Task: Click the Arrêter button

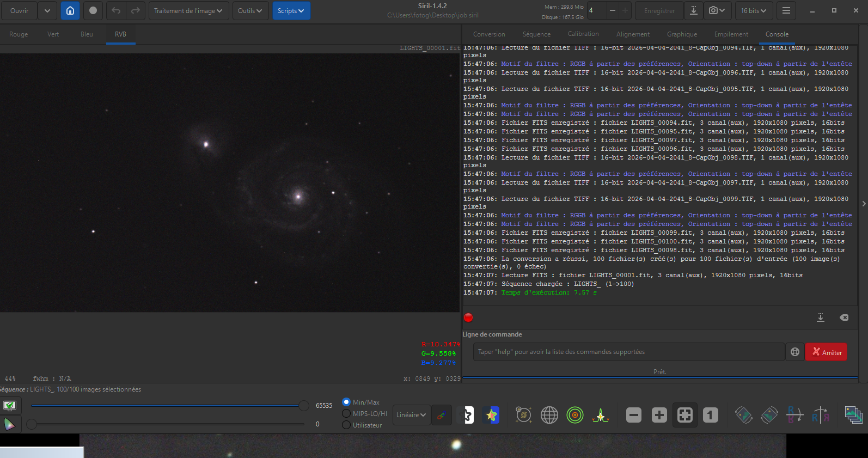Action: coord(826,352)
